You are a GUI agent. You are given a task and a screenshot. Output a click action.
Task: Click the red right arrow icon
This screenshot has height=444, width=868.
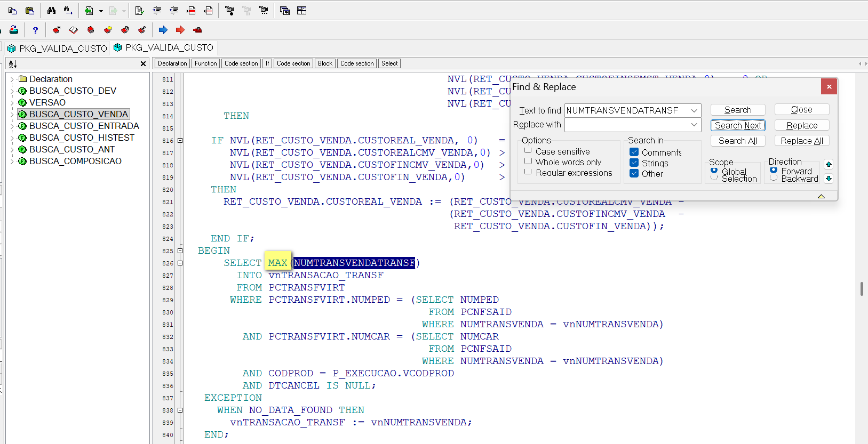coord(180,30)
